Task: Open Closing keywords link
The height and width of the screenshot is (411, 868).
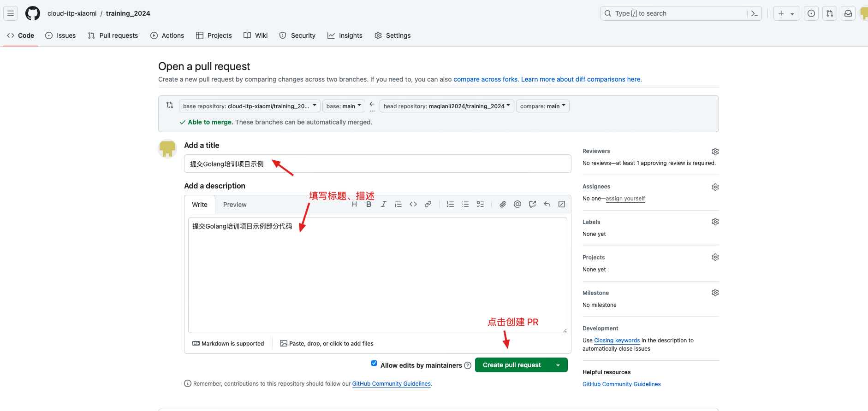Action: tap(617, 341)
